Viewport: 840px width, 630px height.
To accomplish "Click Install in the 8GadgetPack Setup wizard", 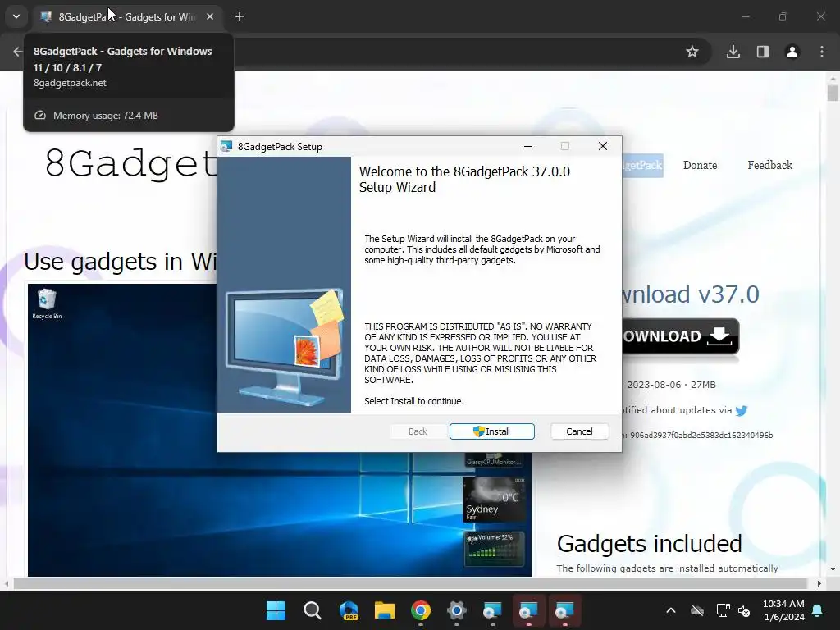I will point(492,431).
